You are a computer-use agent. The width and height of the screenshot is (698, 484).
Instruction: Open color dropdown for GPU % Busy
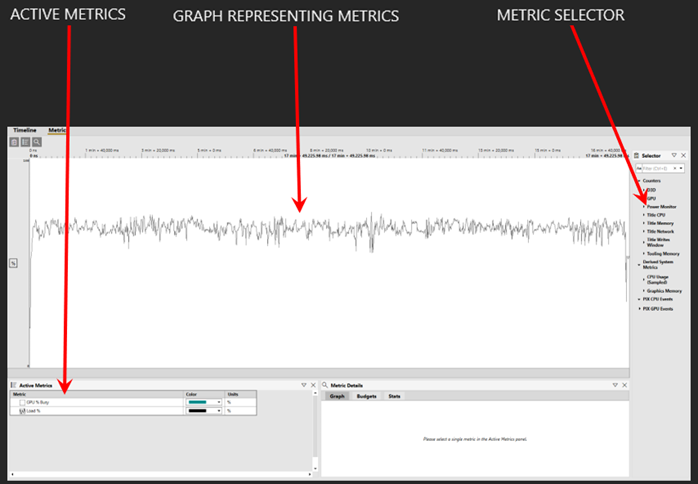[x=219, y=403]
